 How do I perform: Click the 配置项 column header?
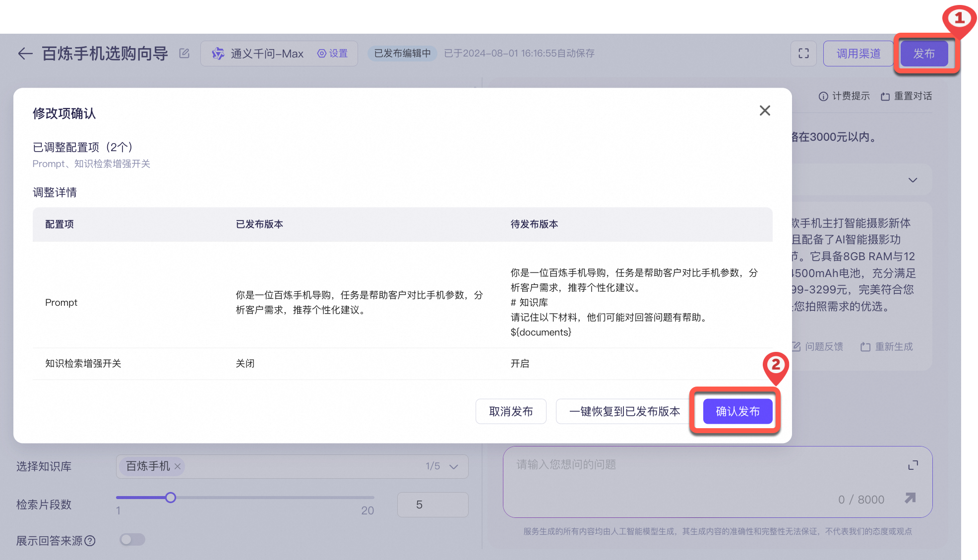pos(60,224)
